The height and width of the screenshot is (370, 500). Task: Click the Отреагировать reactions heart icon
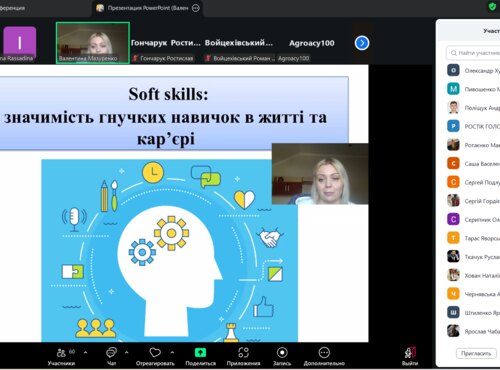[x=155, y=352]
